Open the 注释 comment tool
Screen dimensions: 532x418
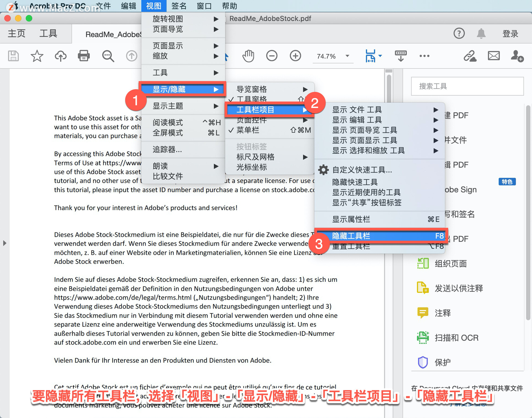click(x=434, y=313)
